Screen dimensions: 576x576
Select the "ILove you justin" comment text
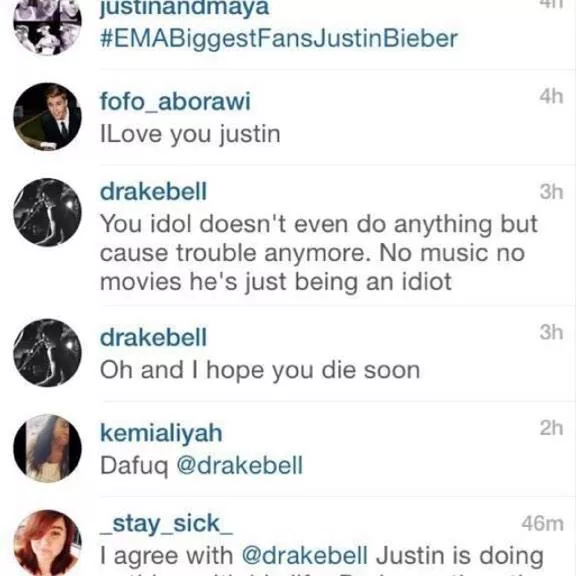190,134
